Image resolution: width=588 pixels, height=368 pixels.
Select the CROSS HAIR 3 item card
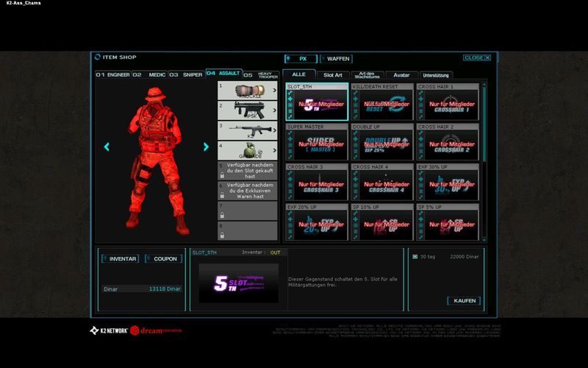317,182
